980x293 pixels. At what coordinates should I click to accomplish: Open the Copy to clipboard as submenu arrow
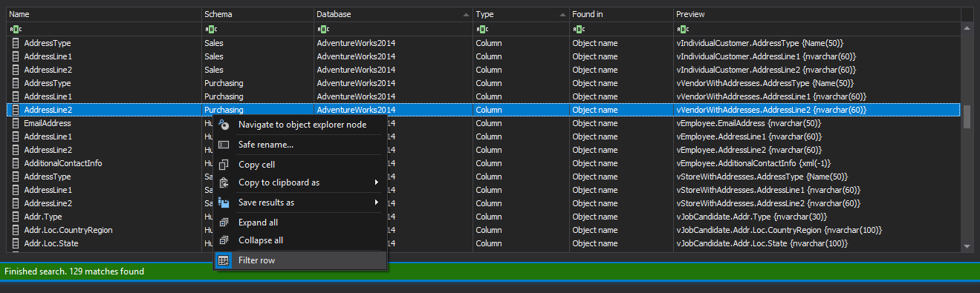coord(377,182)
